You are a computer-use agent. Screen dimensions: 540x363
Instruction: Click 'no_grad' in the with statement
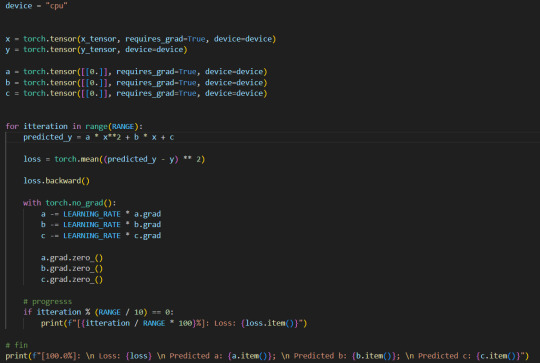pyautogui.click(x=87, y=203)
